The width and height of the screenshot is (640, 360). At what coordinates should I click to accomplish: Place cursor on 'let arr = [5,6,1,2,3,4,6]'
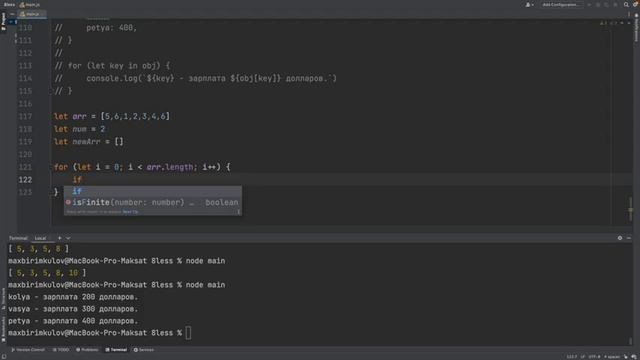click(112, 116)
